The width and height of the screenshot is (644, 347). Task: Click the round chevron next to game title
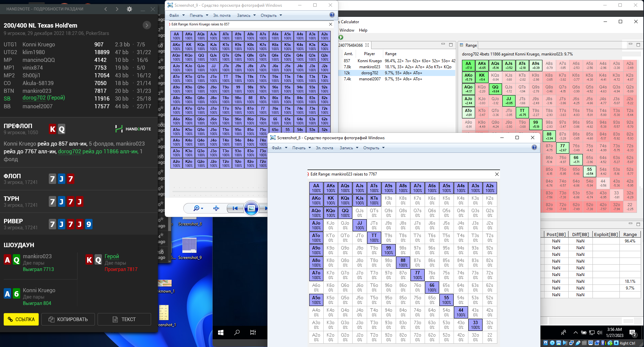[147, 25]
